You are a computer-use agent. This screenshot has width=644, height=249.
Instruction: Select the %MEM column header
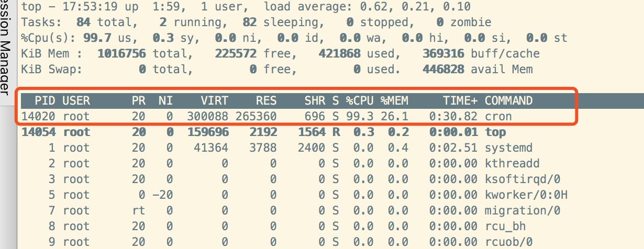tap(394, 100)
